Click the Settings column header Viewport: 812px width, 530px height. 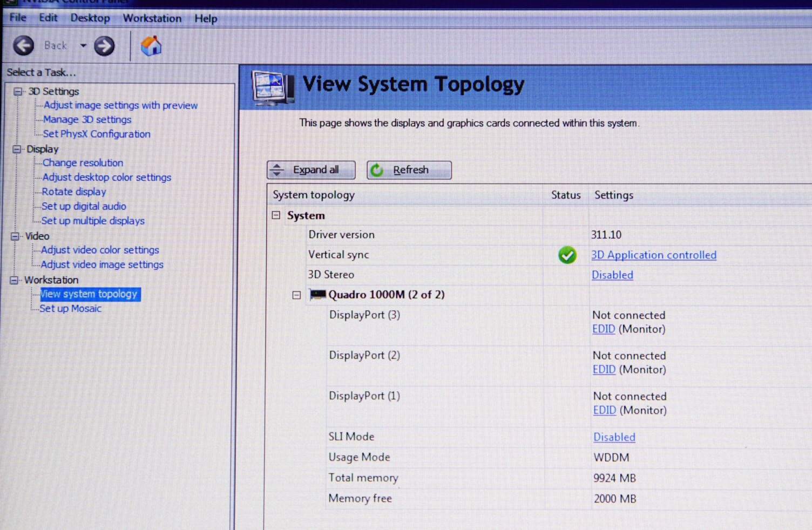614,195
